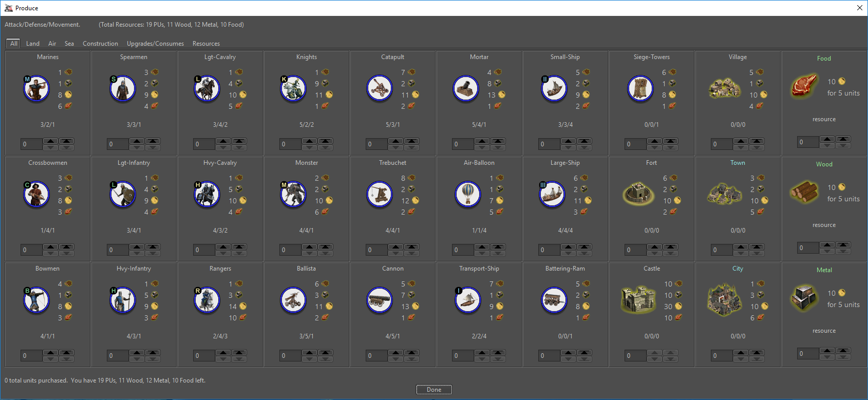The height and width of the screenshot is (400, 868).
Task: Switch to the Upgrades/Consumes tab
Action: 155,44
